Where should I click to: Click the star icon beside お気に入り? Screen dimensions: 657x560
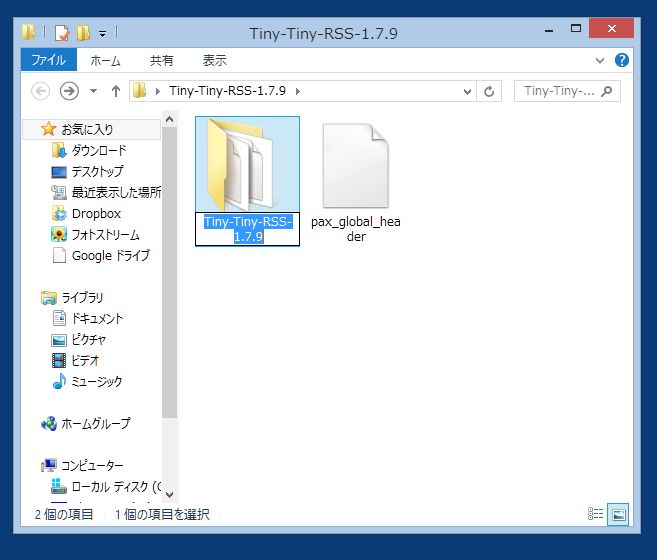point(49,129)
